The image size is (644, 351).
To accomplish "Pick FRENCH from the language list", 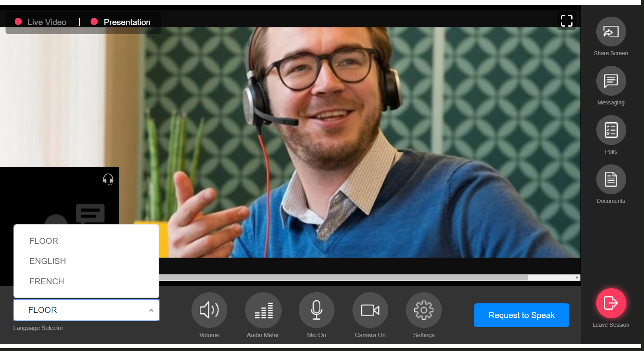I will [x=46, y=282].
